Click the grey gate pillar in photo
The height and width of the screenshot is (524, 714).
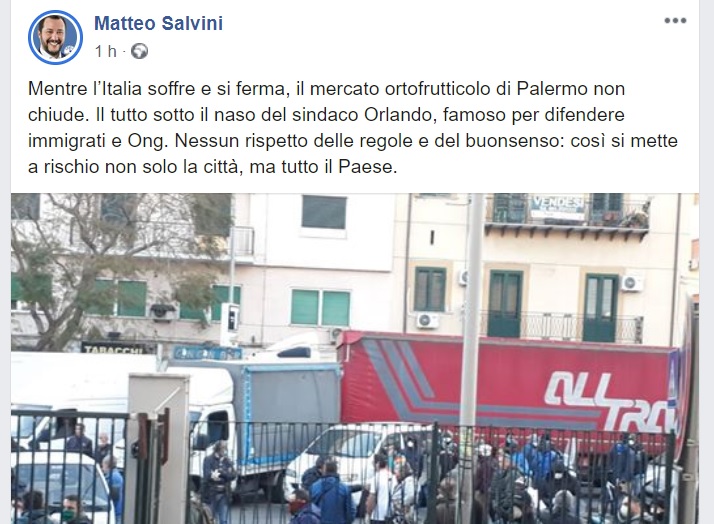pos(158,448)
